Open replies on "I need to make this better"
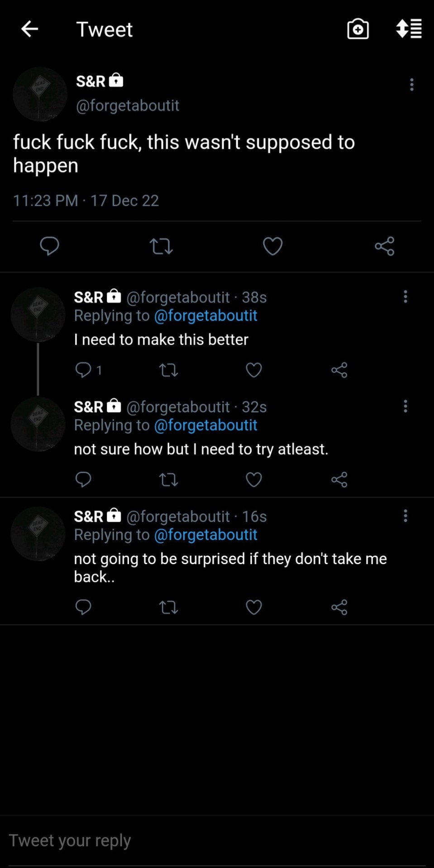This screenshot has height=868, width=434. pos(84,370)
